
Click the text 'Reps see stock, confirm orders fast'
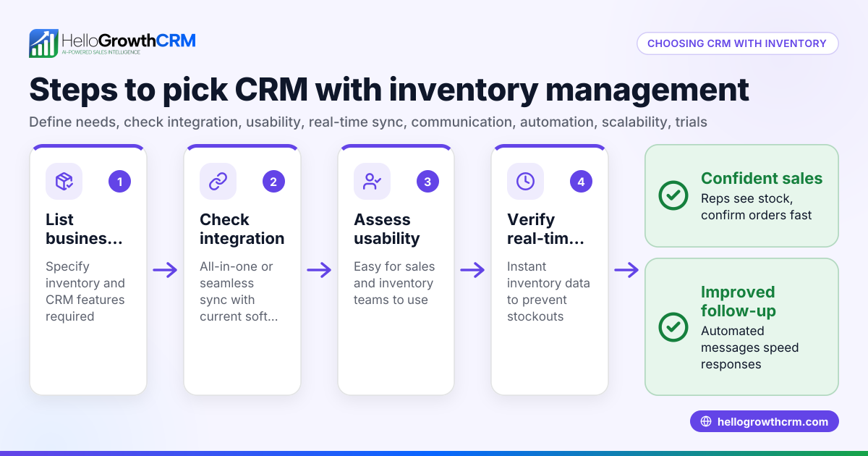pyautogui.click(x=757, y=206)
